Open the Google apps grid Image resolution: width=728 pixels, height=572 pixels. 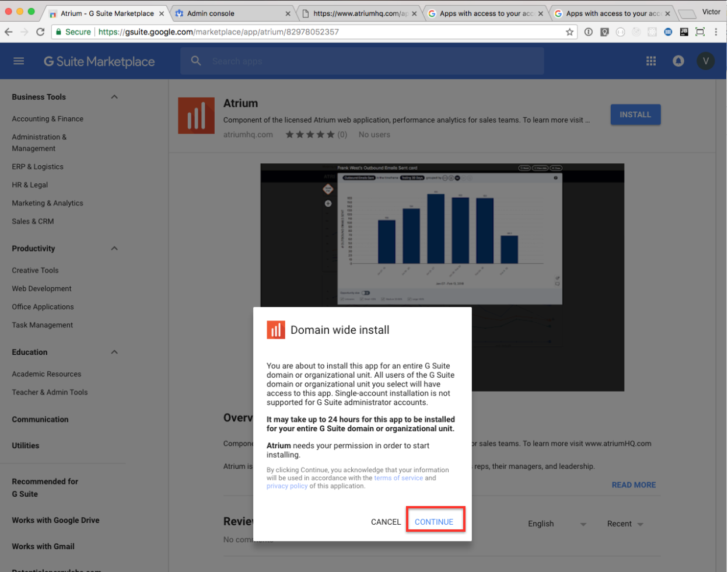coord(651,61)
